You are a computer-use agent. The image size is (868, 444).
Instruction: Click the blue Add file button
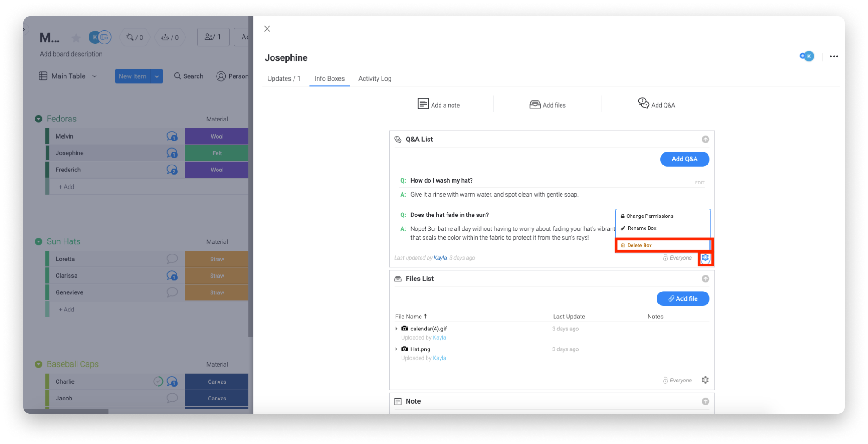coord(683,299)
